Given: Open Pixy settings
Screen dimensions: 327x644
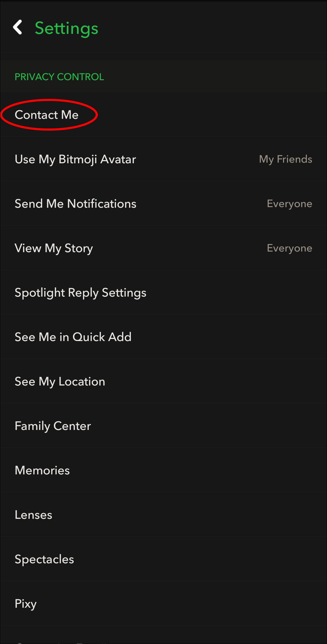Looking at the screenshot, I should 26,604.
